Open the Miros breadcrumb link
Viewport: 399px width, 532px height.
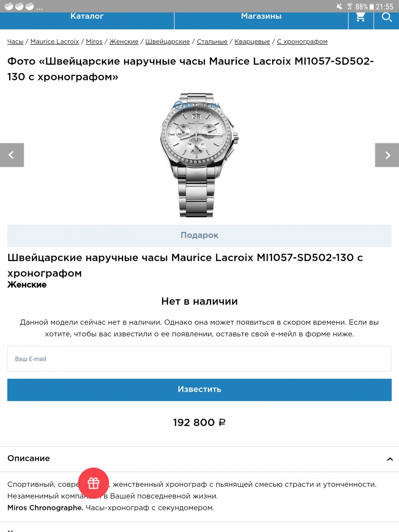click(94, 42)
